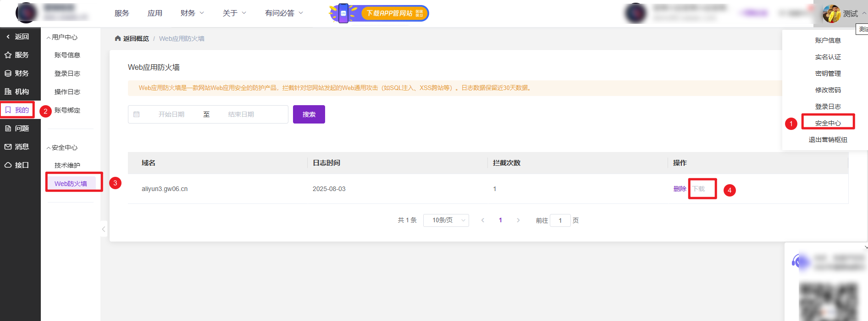Click 删除 for aliyun3.gw06.cn row
Viewport: 868px width, 321px height.
[680, 189]
